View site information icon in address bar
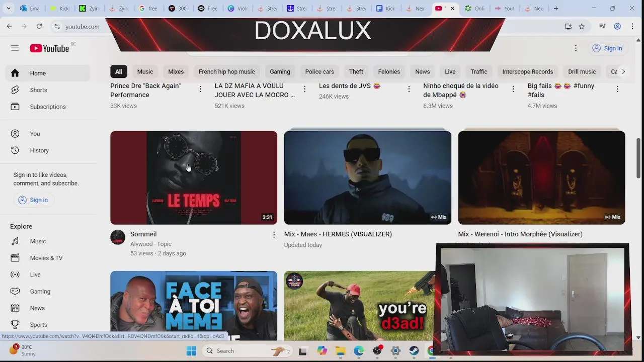This screenshot has width=644, height=362. pos(57,26)
